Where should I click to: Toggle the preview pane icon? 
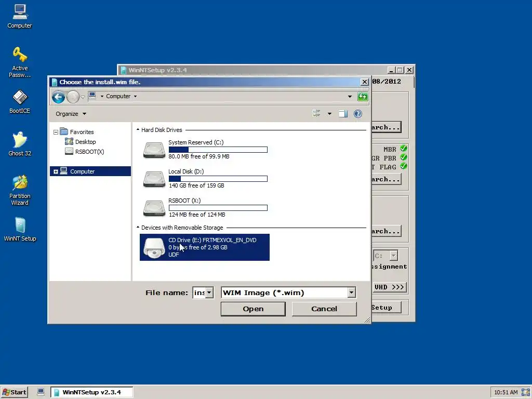click(343, 114)
